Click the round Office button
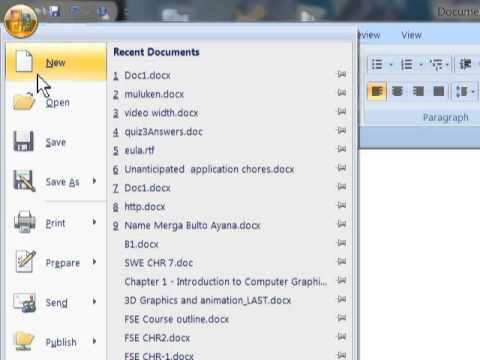The height and width of the screenshot is (360, 480). pos(21,21)
